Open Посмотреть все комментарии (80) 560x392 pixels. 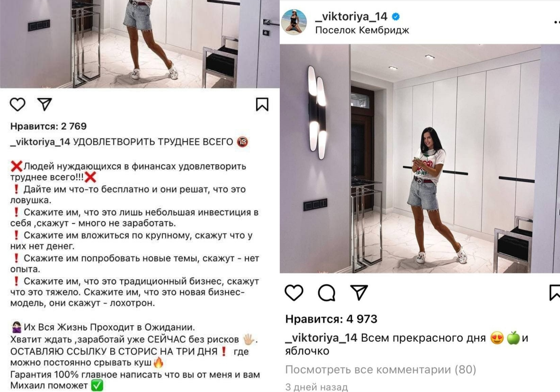[x=380, y=370]
